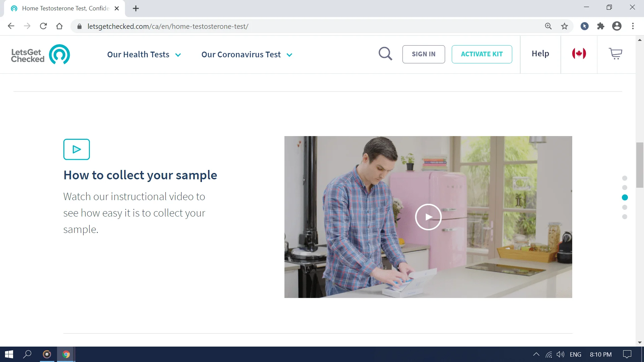Click the padlock site info icon
Image resolution: width=644 pixels, height=362 pixels.
pos(79,26)
